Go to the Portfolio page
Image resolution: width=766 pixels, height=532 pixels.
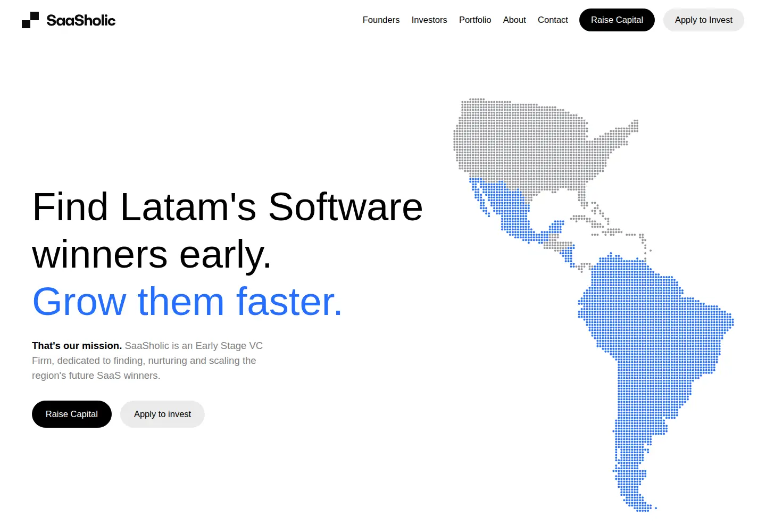pos(475,20)
